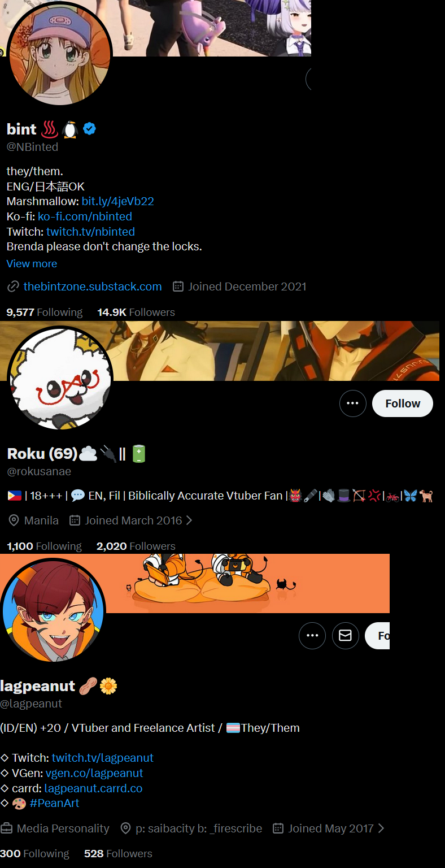
Task: Visit twitch.tv/lagpeanut link
Action: [103, 758]
